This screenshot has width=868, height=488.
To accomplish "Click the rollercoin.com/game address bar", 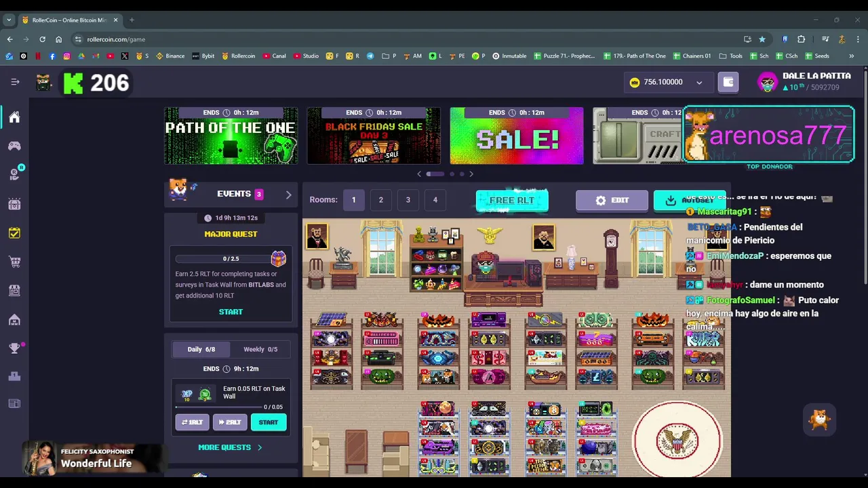I will [x=407, y=39].
